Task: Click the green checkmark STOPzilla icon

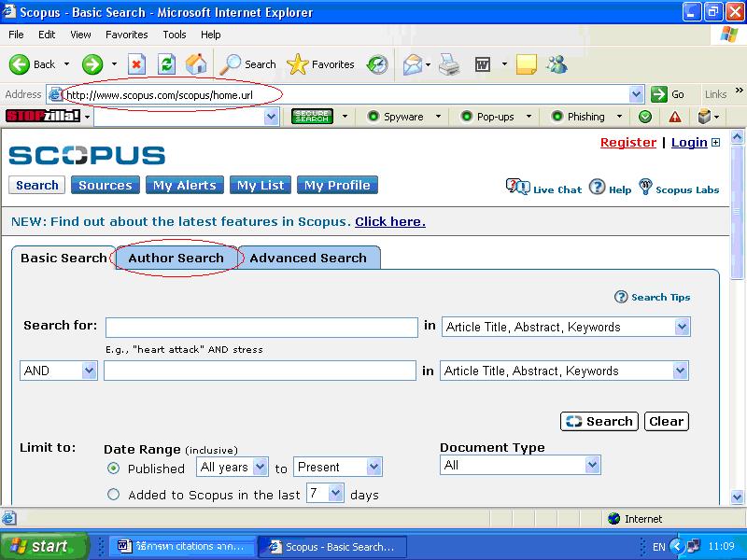Action: 645,117
